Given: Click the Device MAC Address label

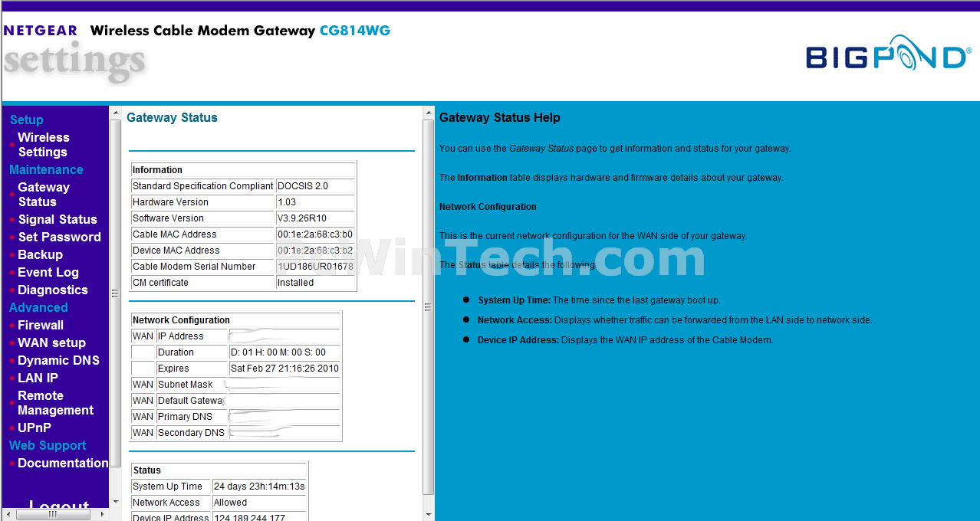Looking at the screenshot, I should point(176,251).
